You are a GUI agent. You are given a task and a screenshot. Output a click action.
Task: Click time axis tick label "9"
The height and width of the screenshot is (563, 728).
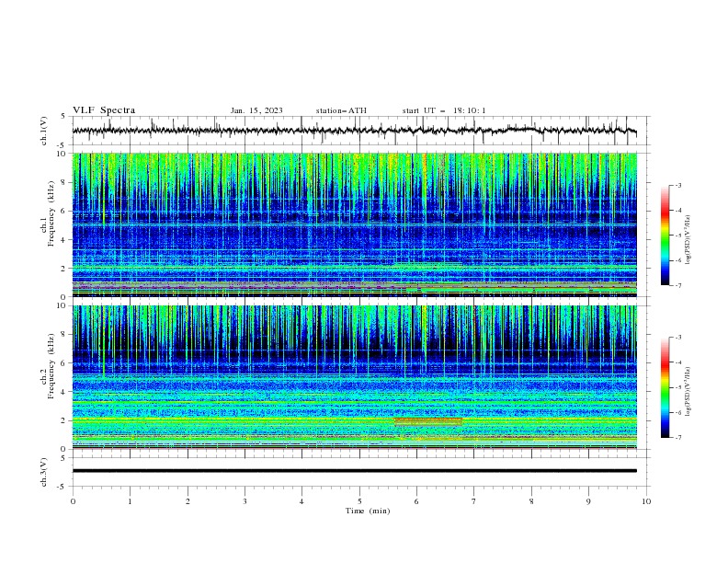pyautogui.click(x=588, y=501)
